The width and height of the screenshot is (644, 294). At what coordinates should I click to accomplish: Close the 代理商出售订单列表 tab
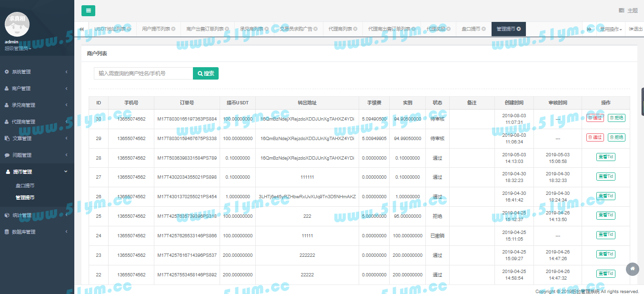click(414, 29)
